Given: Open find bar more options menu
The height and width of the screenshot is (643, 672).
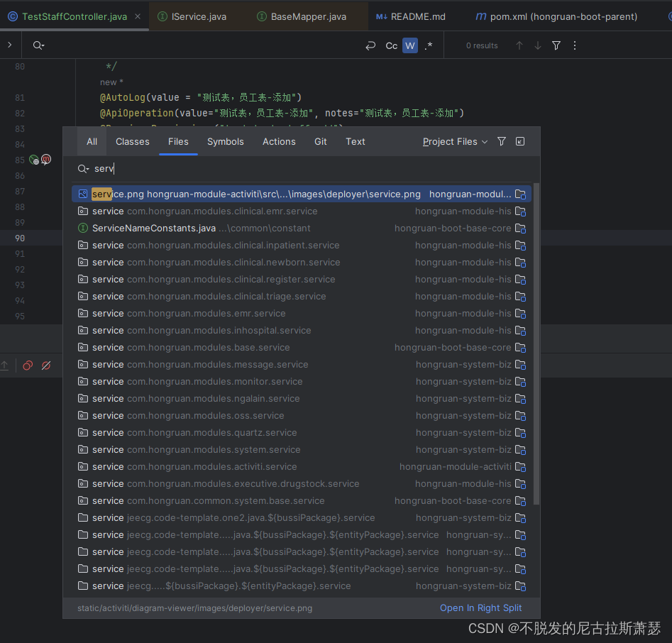Looking at the screenshot, I should tap(575, 45).
